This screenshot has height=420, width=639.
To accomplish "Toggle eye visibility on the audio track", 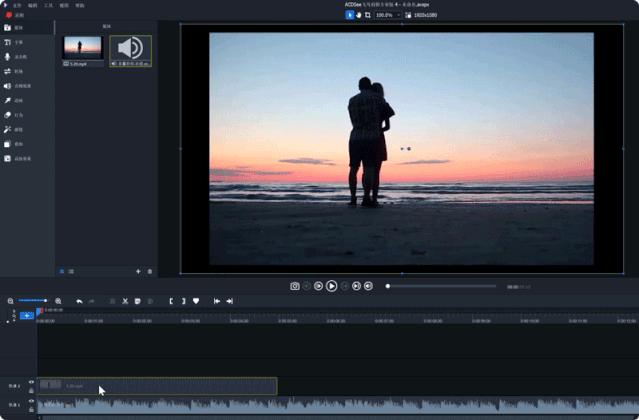I will 31,401.
